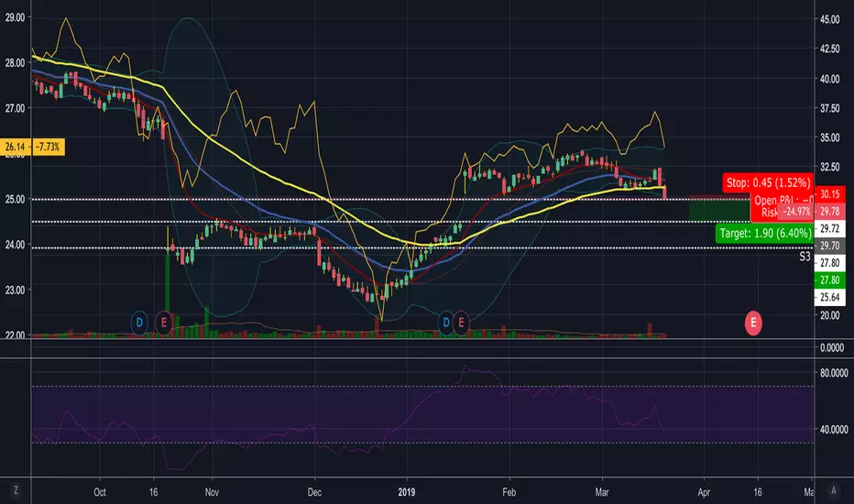Open the earnings E marker from mid-October

(163, 323)
